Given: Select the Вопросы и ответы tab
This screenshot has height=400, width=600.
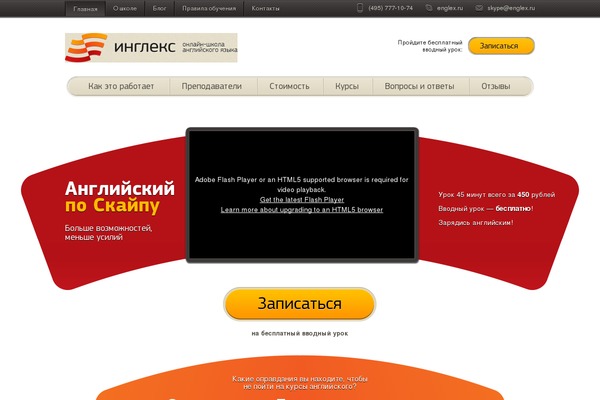Looking at the screenshot, I should 419,86.
